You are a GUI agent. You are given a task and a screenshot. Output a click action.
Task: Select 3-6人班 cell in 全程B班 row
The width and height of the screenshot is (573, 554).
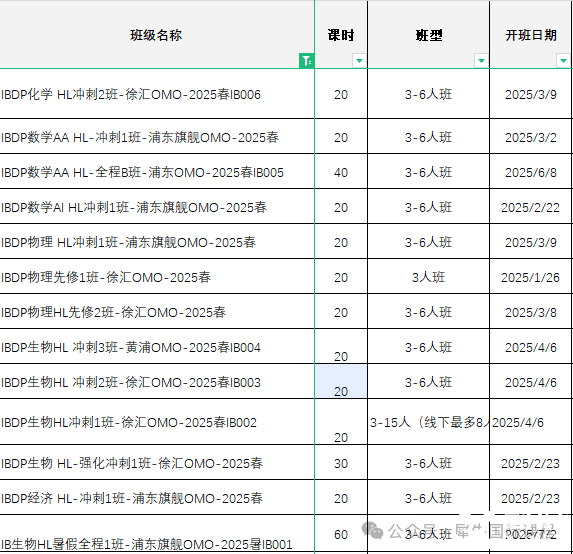(429, 171)
